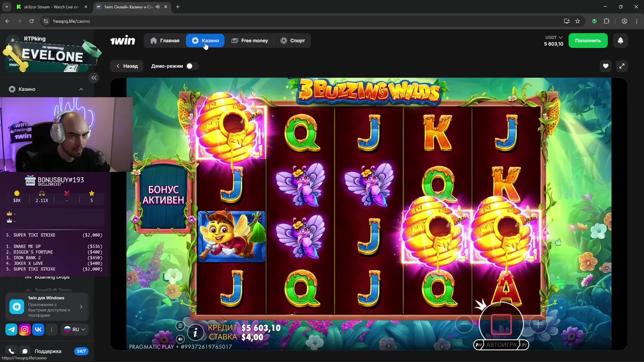Increase the bet with plus button
The width and height of the screenshot is (644, 362).
click(x=538, y=324)
